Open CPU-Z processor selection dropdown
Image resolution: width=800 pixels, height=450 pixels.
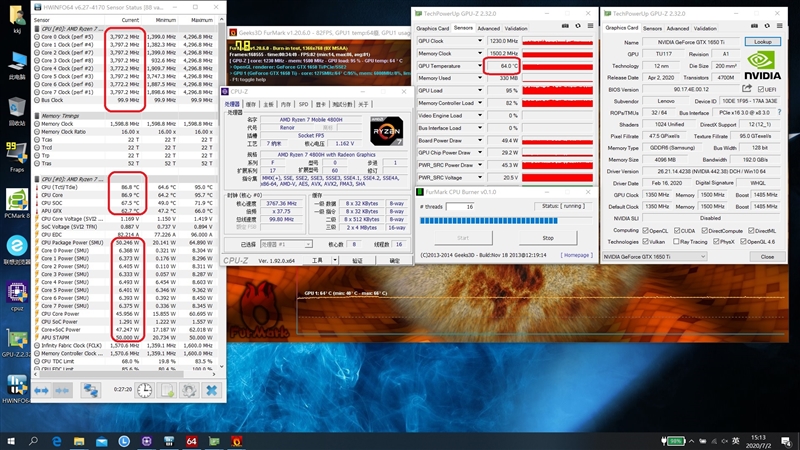coord(286,244)
